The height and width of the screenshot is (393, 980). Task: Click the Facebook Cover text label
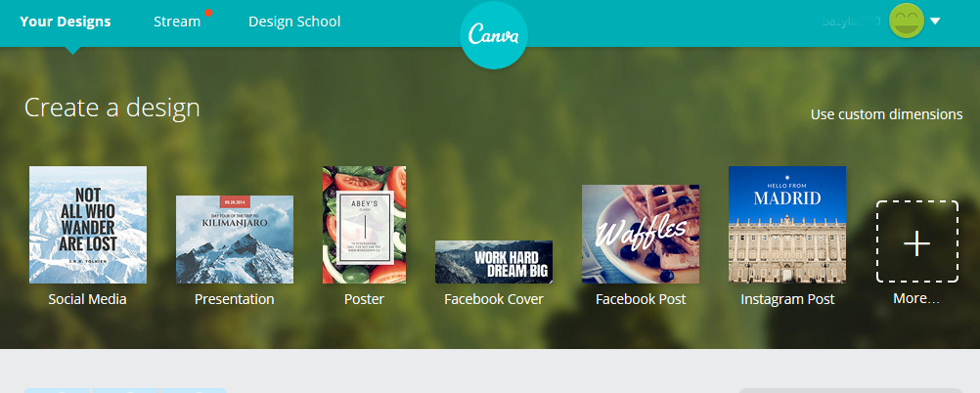click(x=494, y=299)
